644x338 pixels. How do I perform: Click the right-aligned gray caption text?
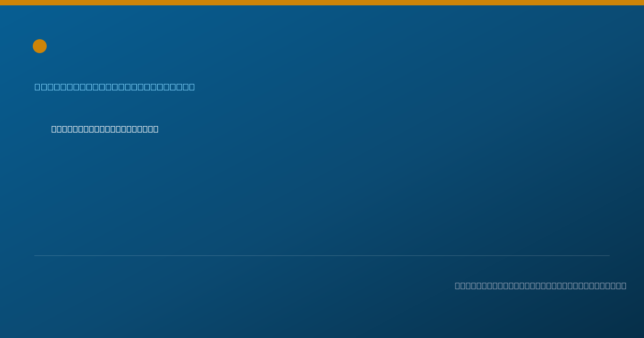coord(540,285)
